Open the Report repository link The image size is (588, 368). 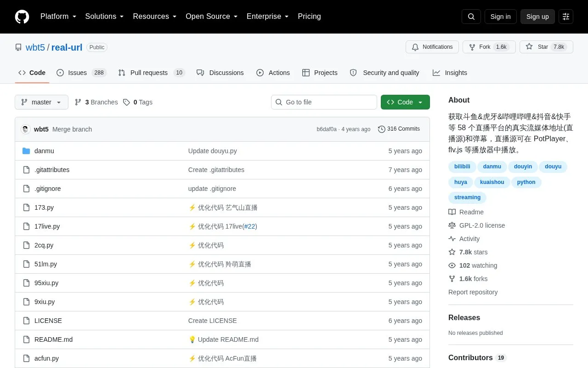point(473,292)
